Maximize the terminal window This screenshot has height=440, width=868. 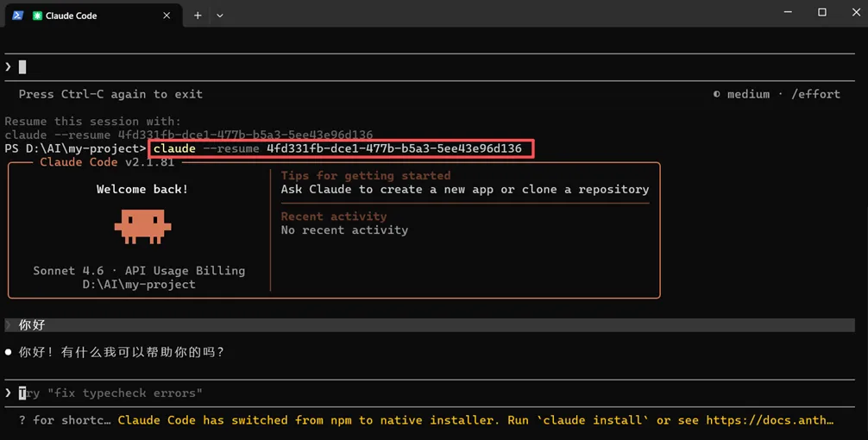pyautogui.click(x=822, y=12)
